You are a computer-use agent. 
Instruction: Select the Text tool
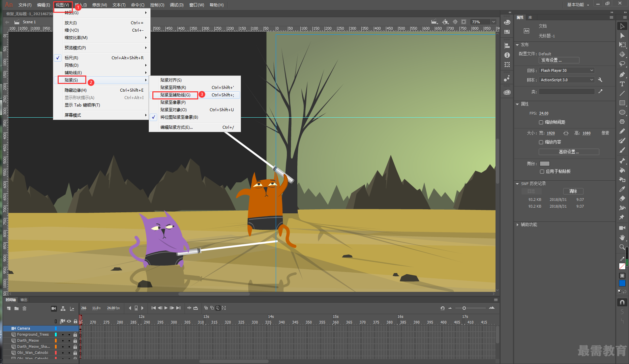pos(622,84)
